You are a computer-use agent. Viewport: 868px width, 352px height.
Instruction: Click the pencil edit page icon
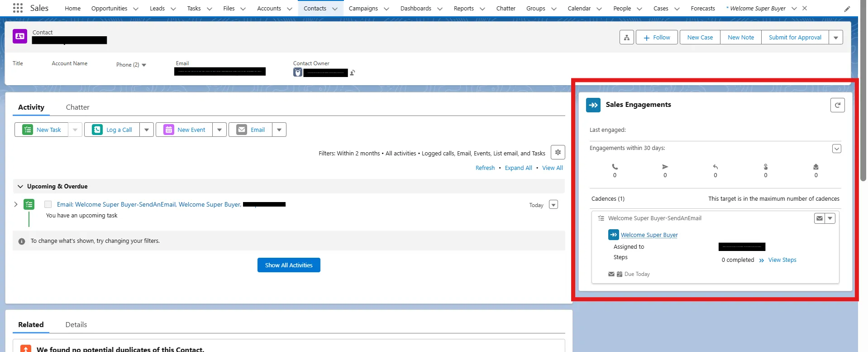click(847, 9)
